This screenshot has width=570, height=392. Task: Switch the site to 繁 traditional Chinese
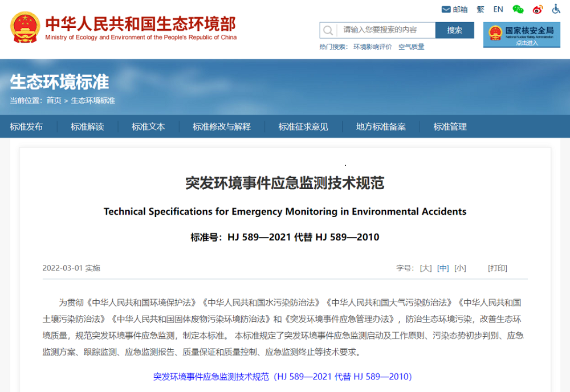point(481,9)
